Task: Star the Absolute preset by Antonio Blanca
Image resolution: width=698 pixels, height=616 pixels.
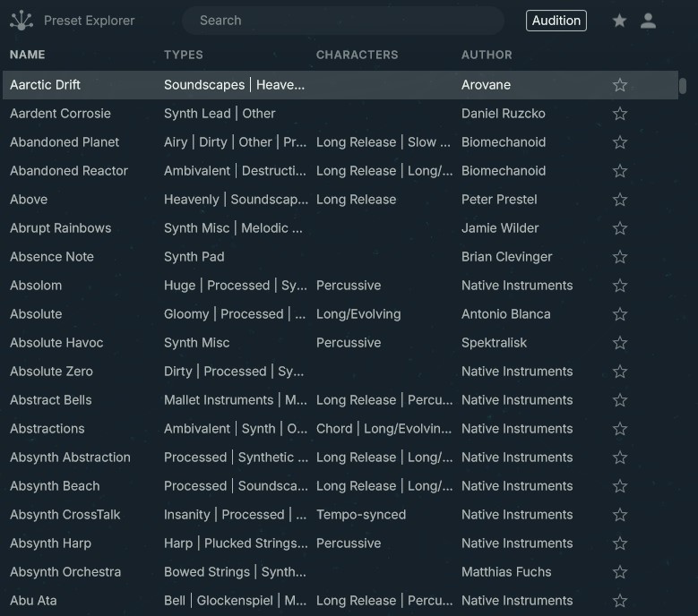Action: [x=620, y=314]
